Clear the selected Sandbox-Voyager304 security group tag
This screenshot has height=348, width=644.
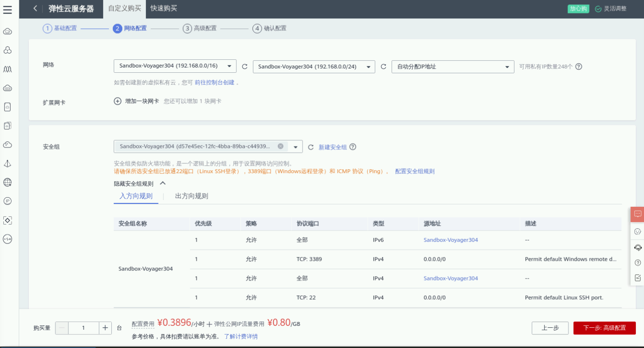click(x=280, y=146)
